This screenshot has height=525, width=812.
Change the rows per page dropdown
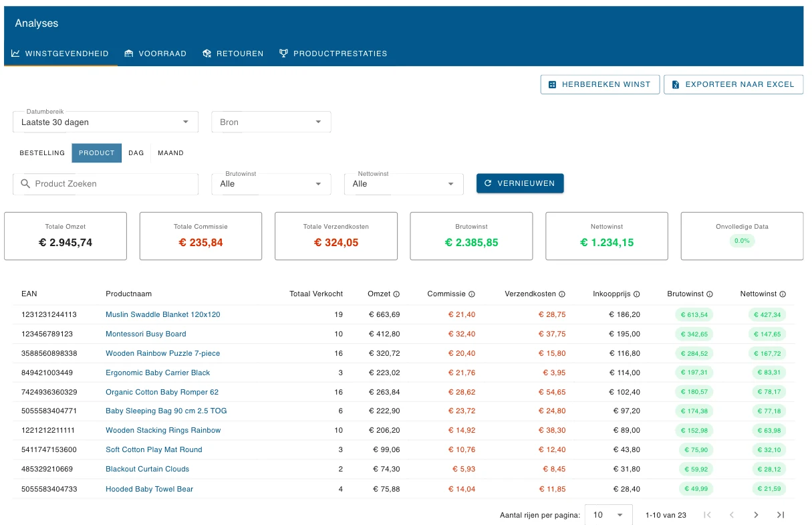(x=608, y=515)
